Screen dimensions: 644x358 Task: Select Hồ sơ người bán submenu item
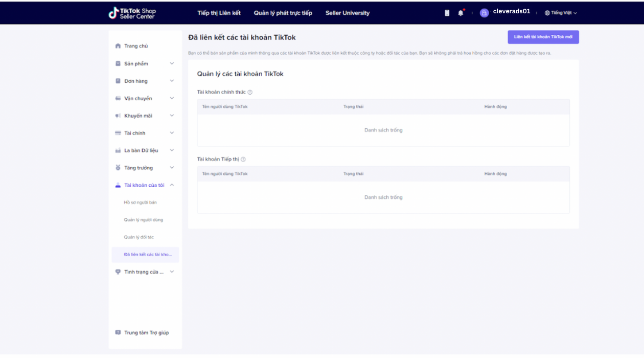point(141,203)
